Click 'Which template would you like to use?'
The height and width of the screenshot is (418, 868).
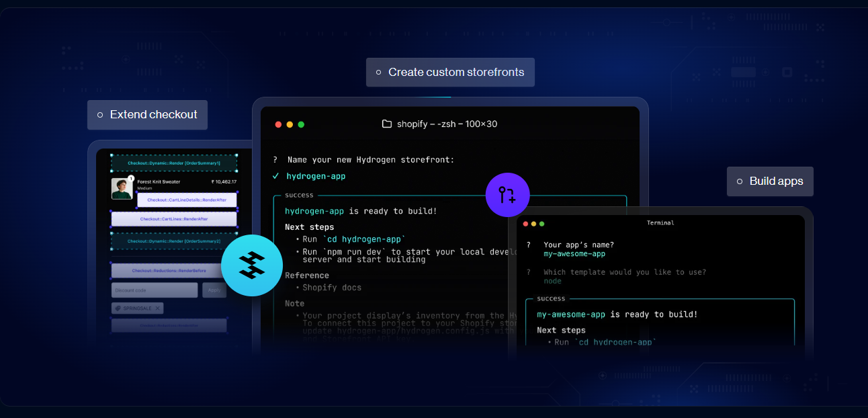pyautogui.click(x=625, y=272)
